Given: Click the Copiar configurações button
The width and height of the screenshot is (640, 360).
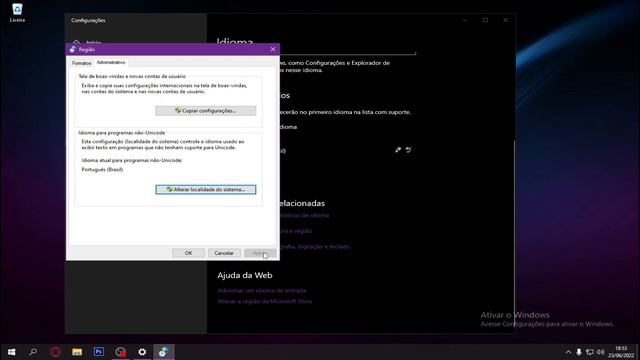Looking at the screenshot, I should (x=206, y=111).
